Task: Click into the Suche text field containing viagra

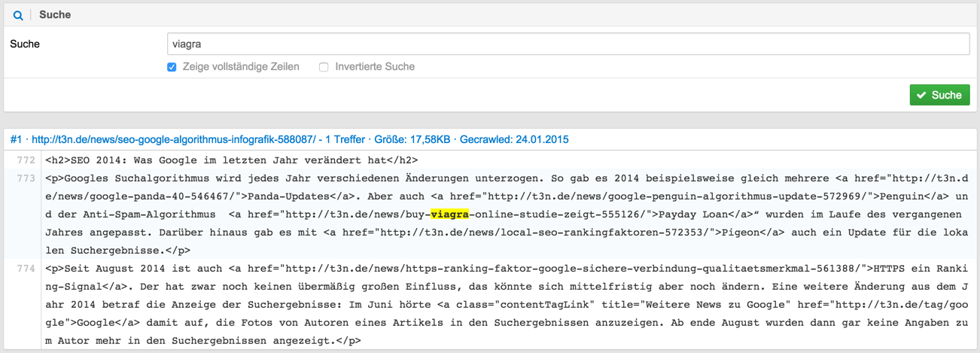Action: [x=568, y=44]
